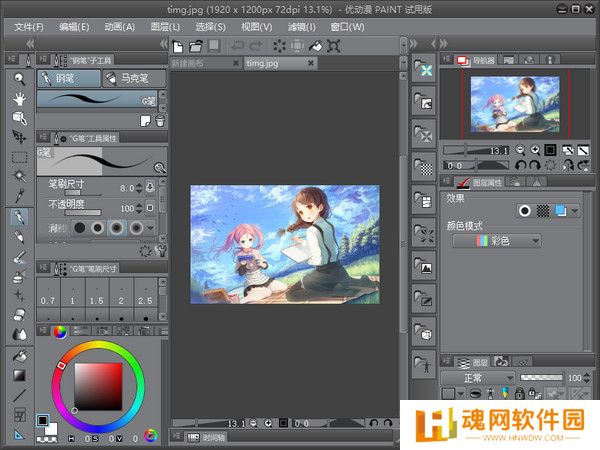Image resolution: width=600 pixels, height=450 pixels.
Task: Select the Move layer tool
Action: [x=19, y=137]
